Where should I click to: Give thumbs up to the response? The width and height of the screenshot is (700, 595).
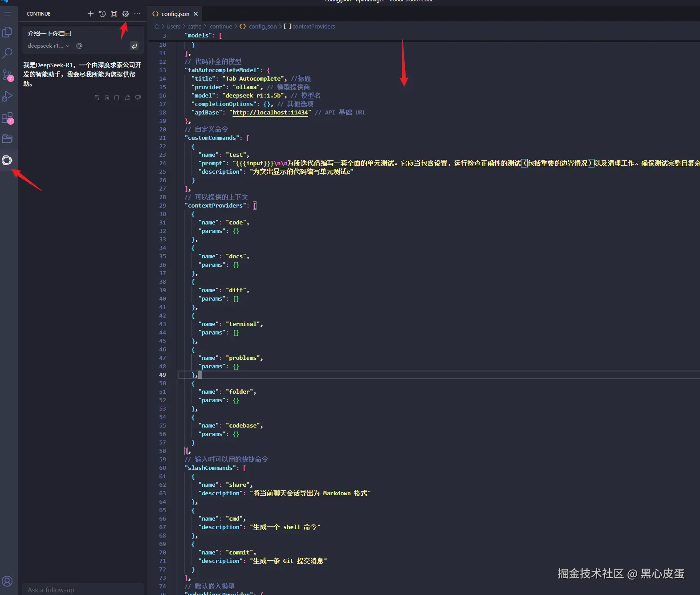tap(127, 98)
